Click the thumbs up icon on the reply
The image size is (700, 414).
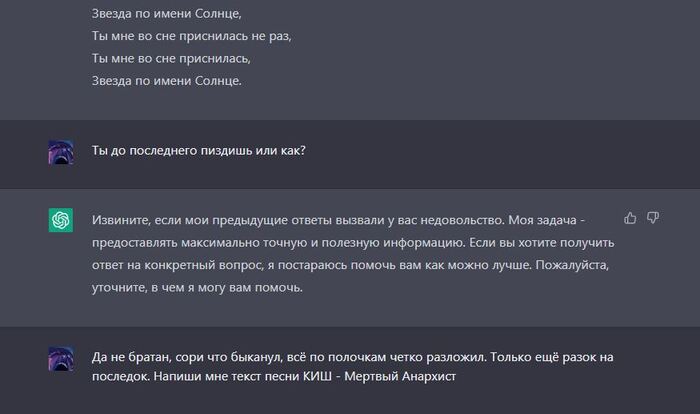click(x=630, y=217)
